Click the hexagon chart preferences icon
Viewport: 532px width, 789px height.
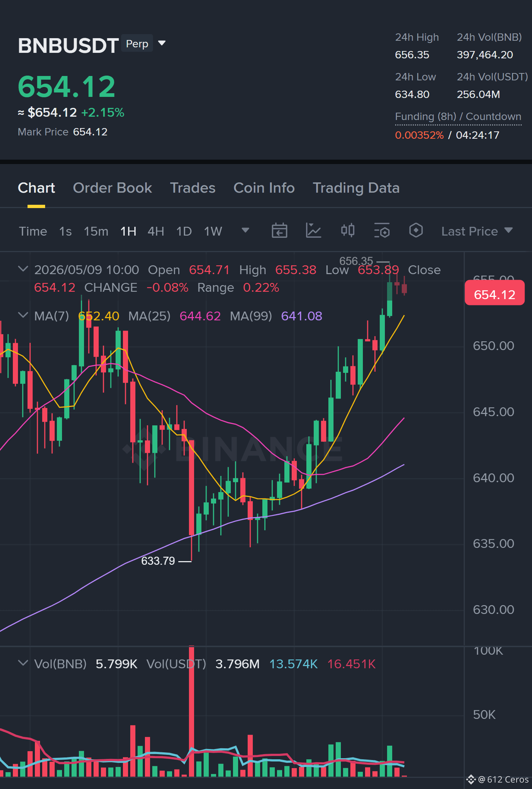(416, 230)
